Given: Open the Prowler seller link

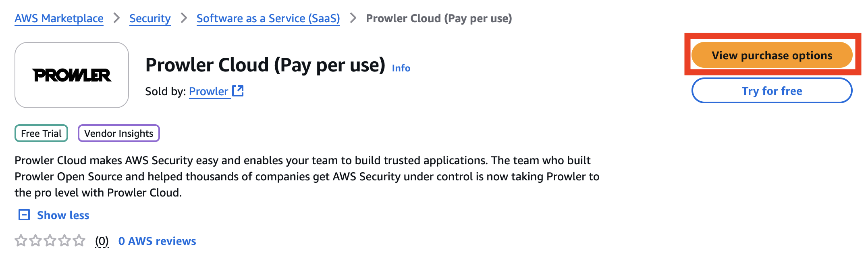Looking at the screenshot, I should click(x=209, y=91).
